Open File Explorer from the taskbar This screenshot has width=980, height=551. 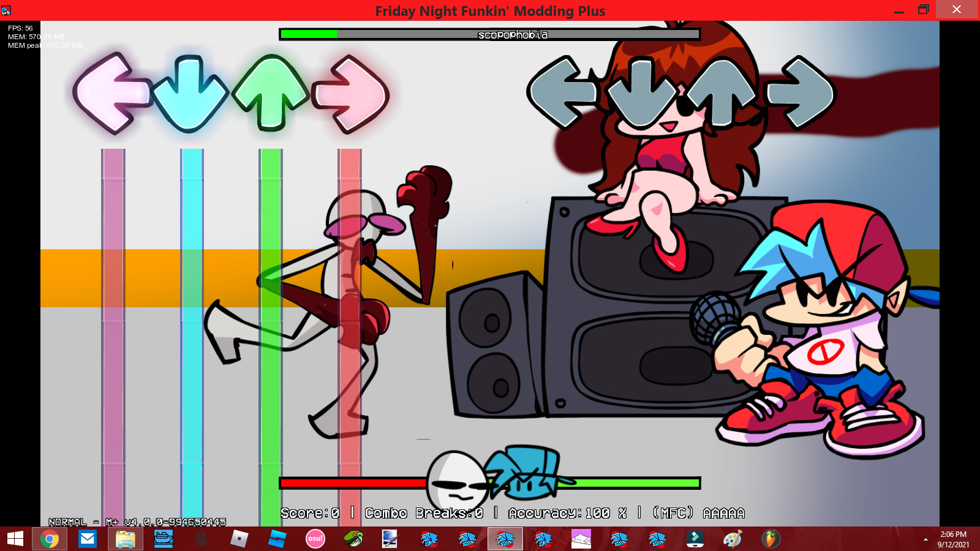pyautogui.click(x=126, y=539)
